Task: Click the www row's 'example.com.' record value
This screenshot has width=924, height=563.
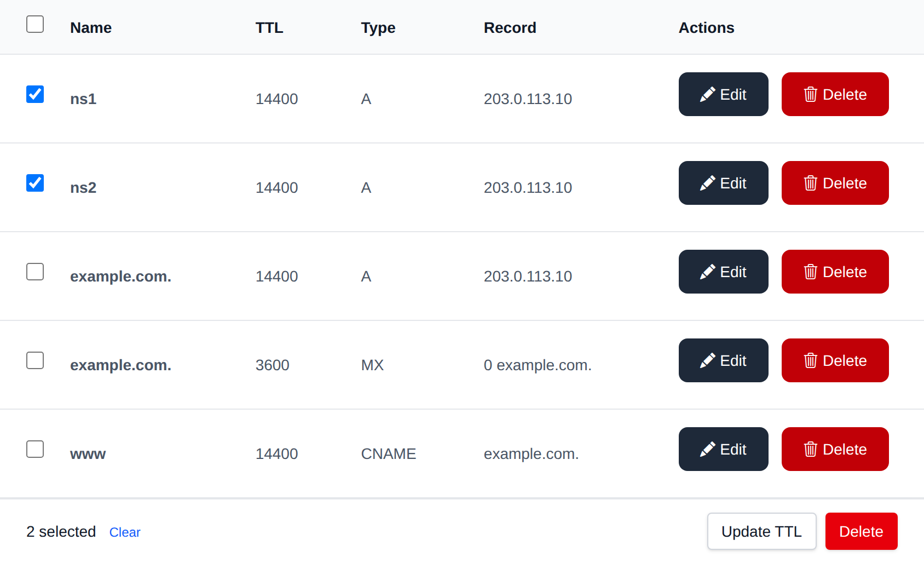Action: [531, 454]
